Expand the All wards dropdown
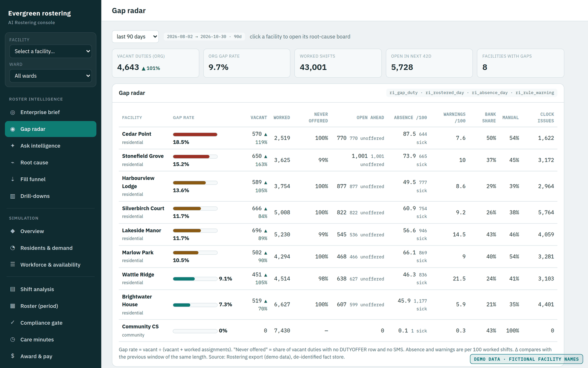This screenshot has height=368, width=588. coord(51,76)
